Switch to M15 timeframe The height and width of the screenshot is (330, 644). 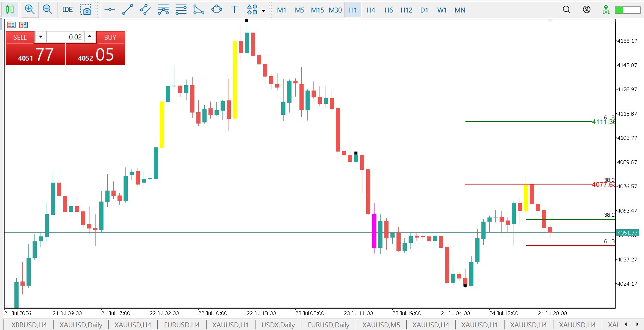pyautogui.click(x=317, y=10)
